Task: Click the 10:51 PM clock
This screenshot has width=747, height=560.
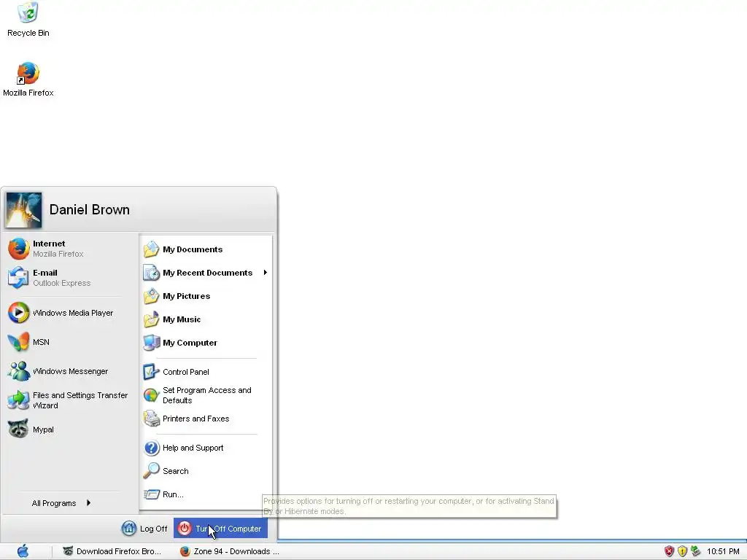Action: point(723,551)
